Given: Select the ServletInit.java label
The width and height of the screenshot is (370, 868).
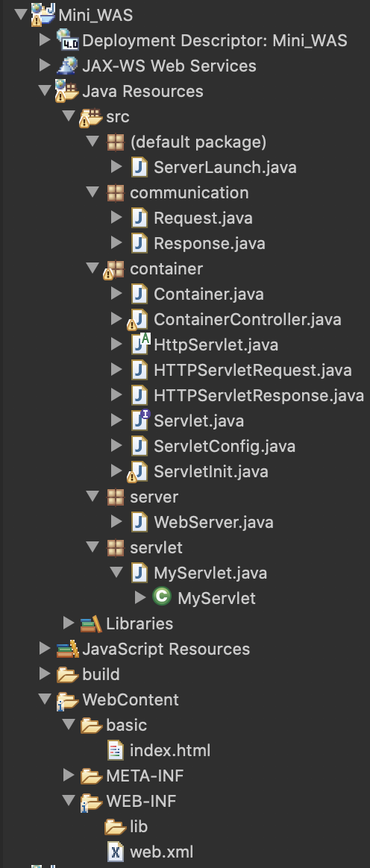Looking at the screenshot, I should click(211, 471).
